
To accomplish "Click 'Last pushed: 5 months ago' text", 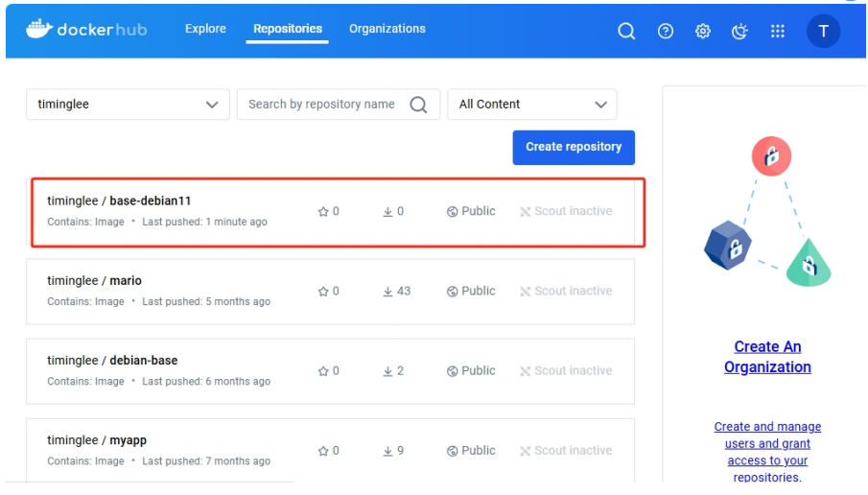I will pos(206,301).
